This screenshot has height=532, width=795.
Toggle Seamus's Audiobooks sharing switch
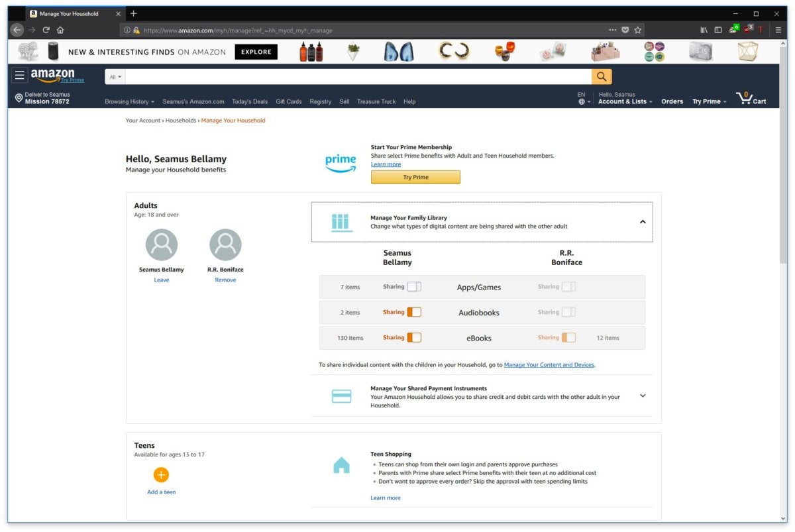tap(414, 312)
